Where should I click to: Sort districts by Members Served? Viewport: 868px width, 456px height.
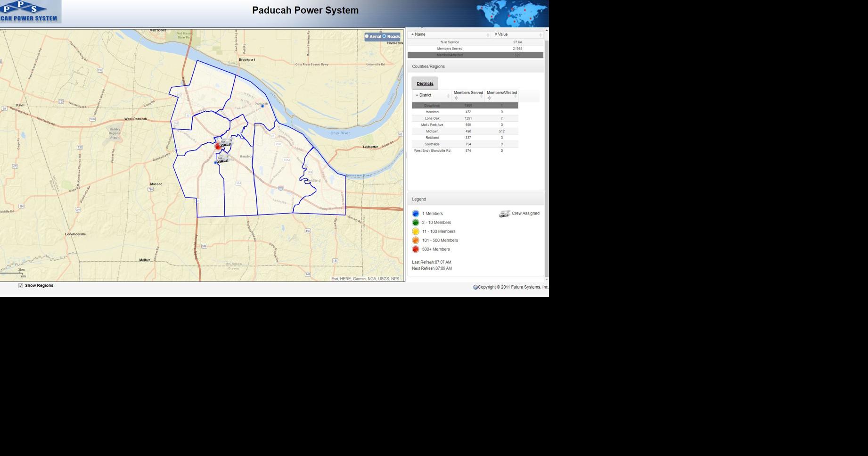(468, 95)
